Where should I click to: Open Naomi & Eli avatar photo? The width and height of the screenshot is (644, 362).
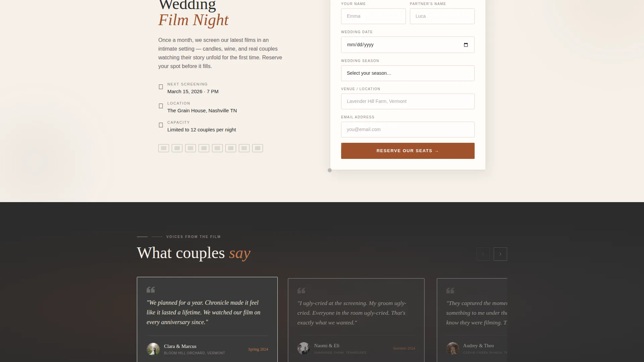click(x=304, y=349)
